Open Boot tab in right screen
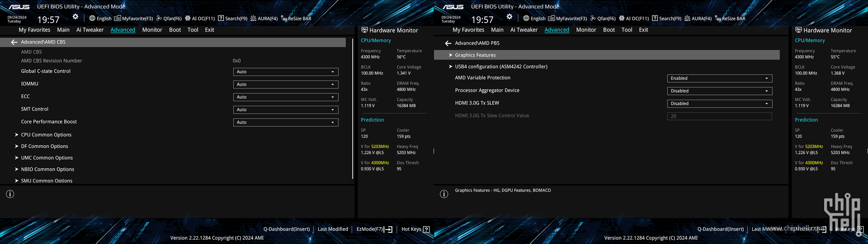The width and height of the screenshot is (868, 244). (x=609, y=30)
